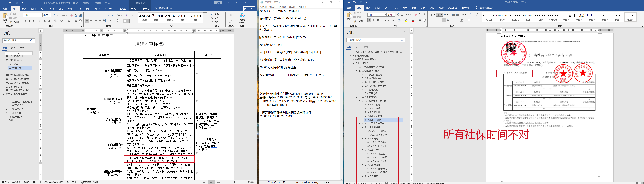The image size is (644, 184).
Task: Switch to read mode in 招标文件 status bar
Action: point(204,182)
